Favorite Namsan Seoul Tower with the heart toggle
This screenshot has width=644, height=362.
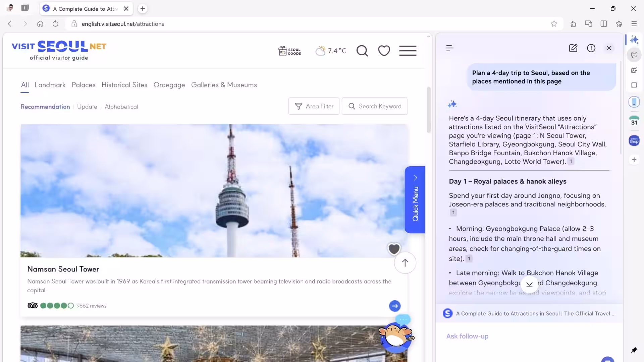point(394,249)
